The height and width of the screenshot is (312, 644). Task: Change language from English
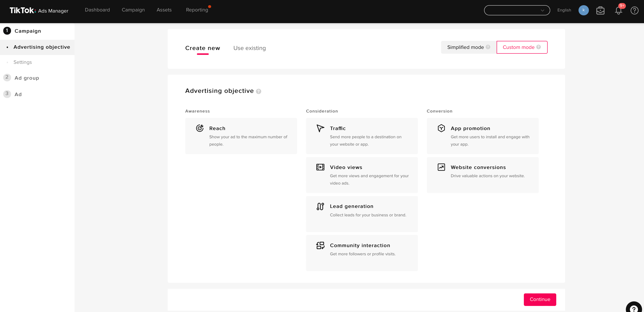click(564, 10)
